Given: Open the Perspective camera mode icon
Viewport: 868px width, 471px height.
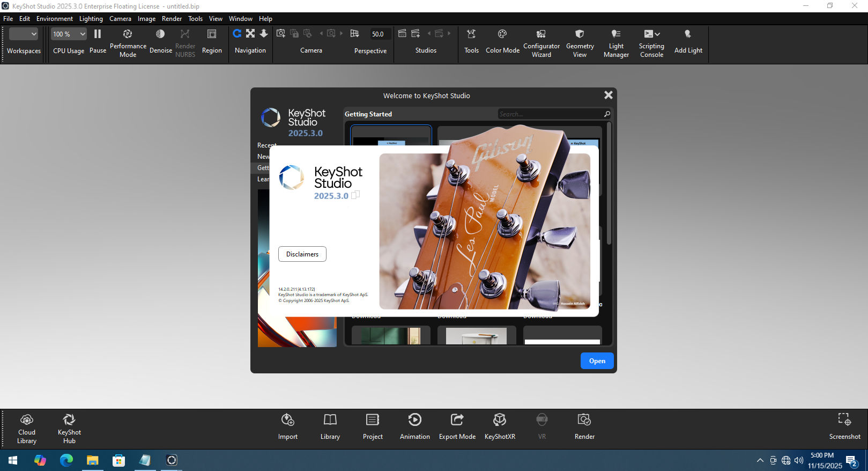Looking at the screenshot, I should pos(354,33).
